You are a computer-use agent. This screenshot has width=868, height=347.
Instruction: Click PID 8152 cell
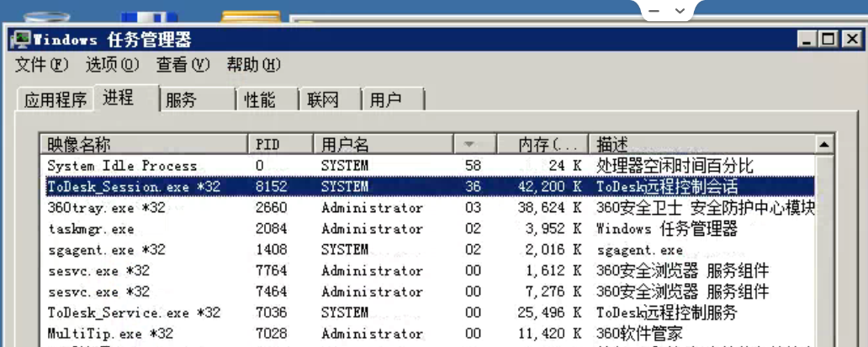(271, 187)
